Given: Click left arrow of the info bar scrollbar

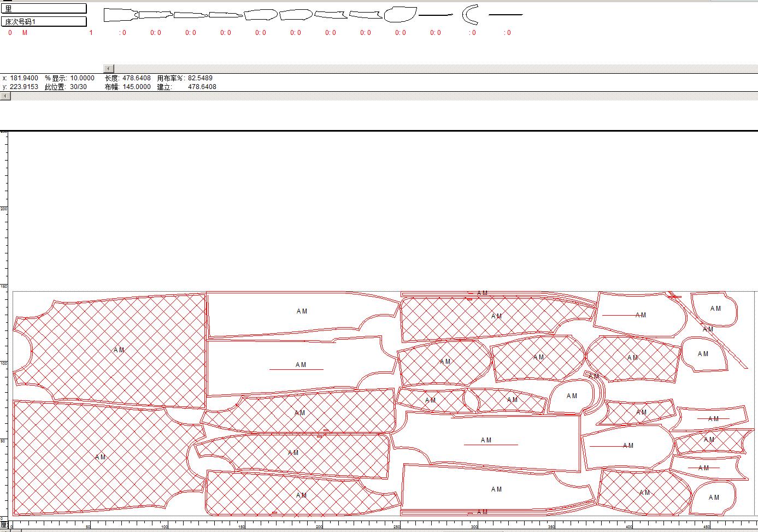Looking at the screenshot, I should (x=5, y=96).
